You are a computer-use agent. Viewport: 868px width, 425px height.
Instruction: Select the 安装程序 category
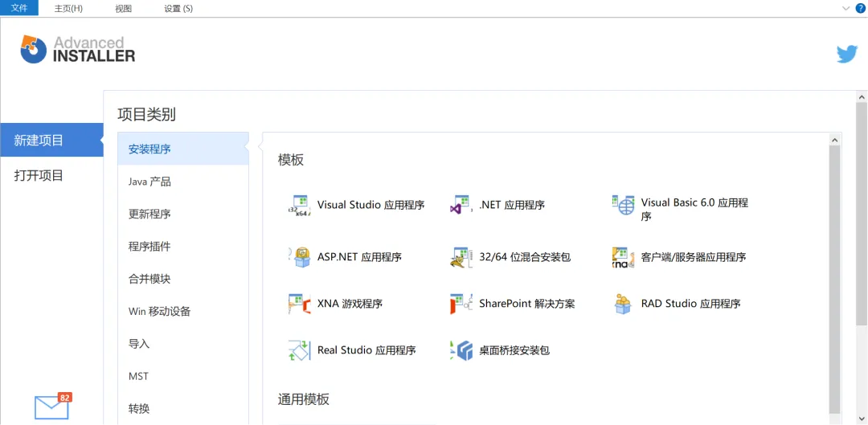pos(183,149)
